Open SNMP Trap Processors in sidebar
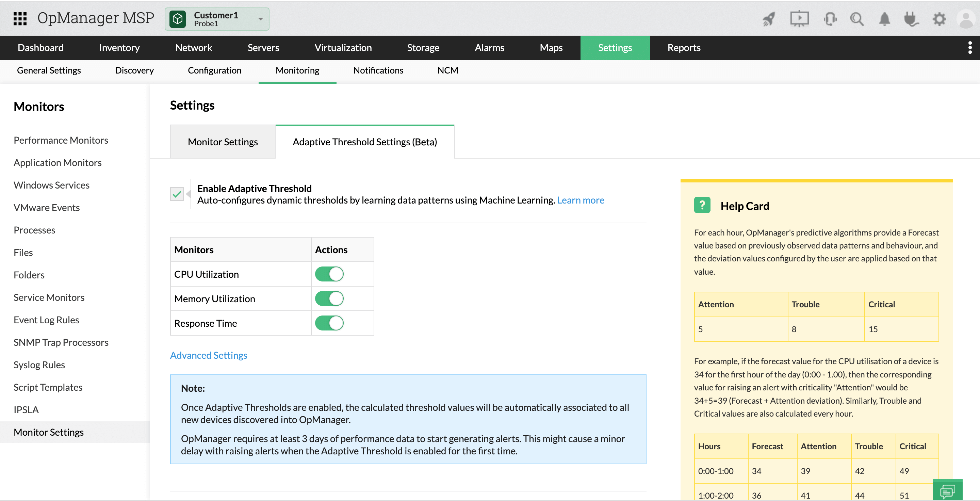Image resolution: width=980 pixels, height=501 pixels. (61, 342)
